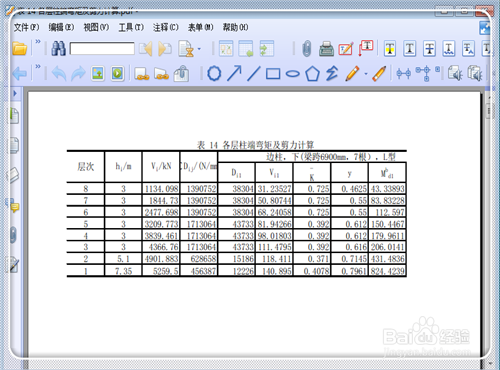Viewport: 500px width, 370px height.
Task: Click cell value 7.35 in row 1
Action: pos(123,271)
